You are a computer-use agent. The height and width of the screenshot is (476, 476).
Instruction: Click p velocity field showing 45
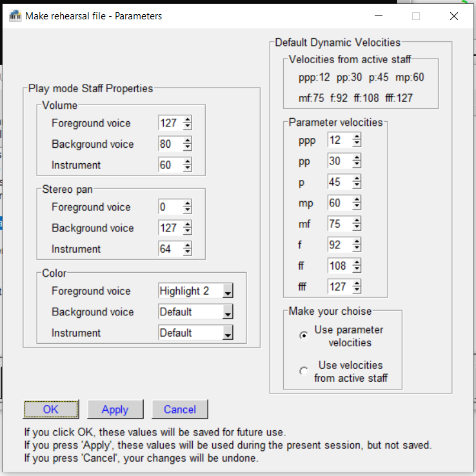pyautogui.click(x=341, y=182)
